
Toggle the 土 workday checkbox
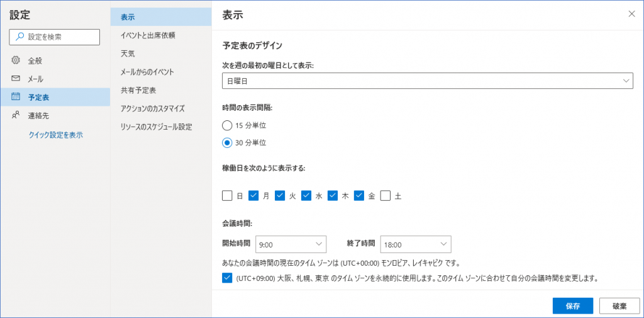click(x=386, y=195)
